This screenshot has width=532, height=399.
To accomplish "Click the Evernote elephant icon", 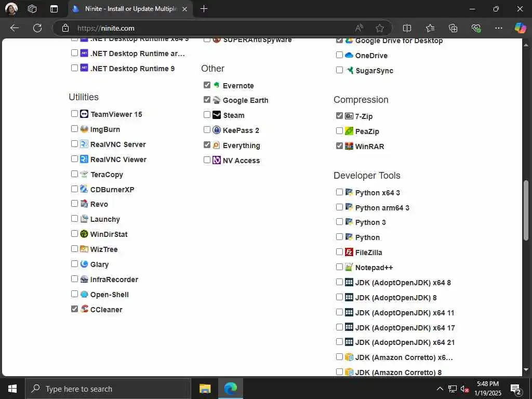I will click(217, 85).
